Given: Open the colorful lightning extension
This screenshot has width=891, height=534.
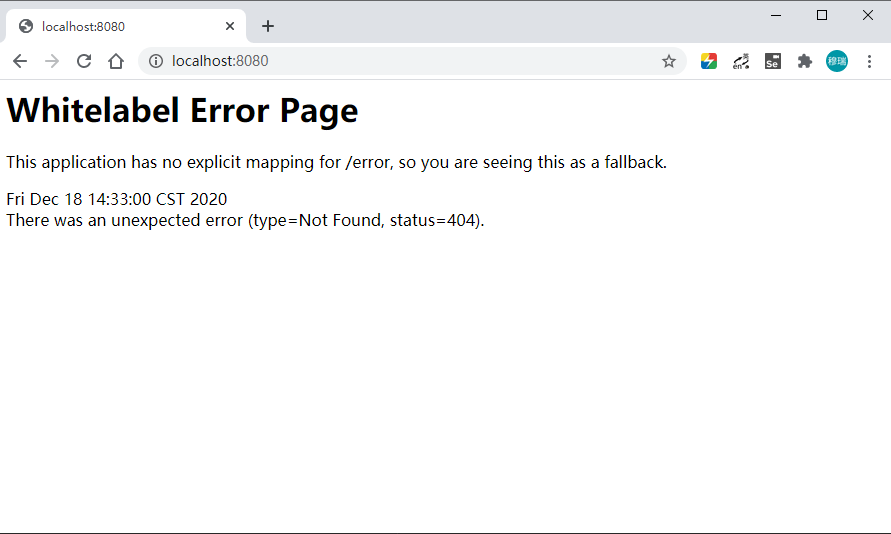Looking at the screenshot, I should click(709, 61).
